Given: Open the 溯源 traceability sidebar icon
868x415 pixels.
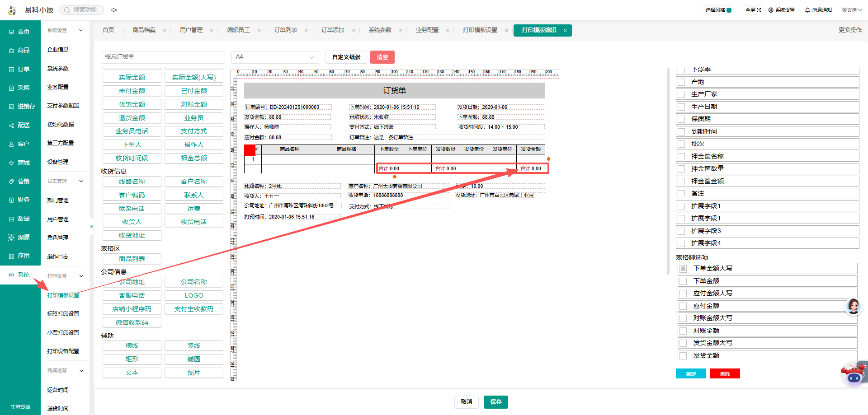Looking at the screenshot, I should click(11, 238).
